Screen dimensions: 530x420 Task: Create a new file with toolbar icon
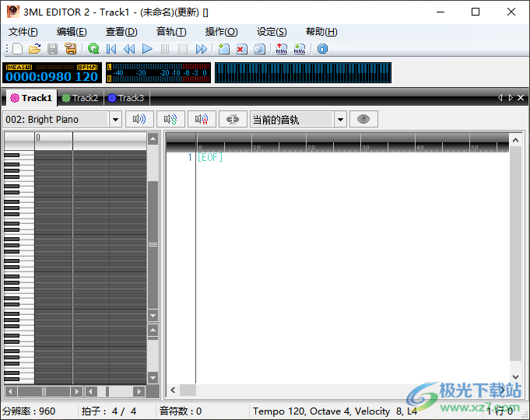(x=17, y=49)
